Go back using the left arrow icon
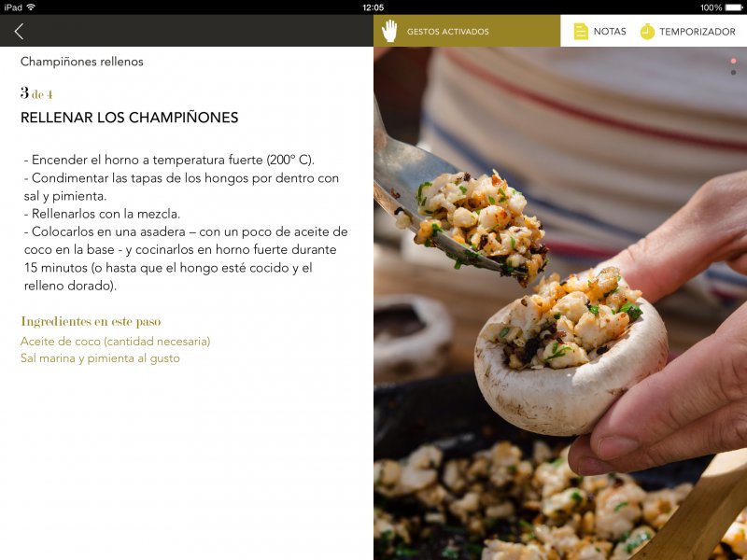The width and height of the screenshot is (747, 560). coord(19,32)
